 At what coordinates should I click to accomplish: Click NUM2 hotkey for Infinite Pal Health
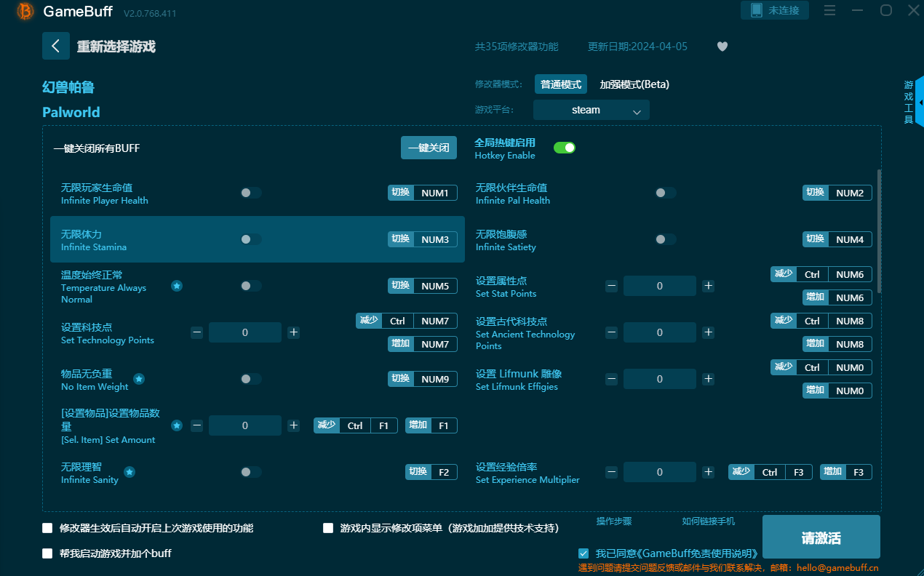click(850, 193)
